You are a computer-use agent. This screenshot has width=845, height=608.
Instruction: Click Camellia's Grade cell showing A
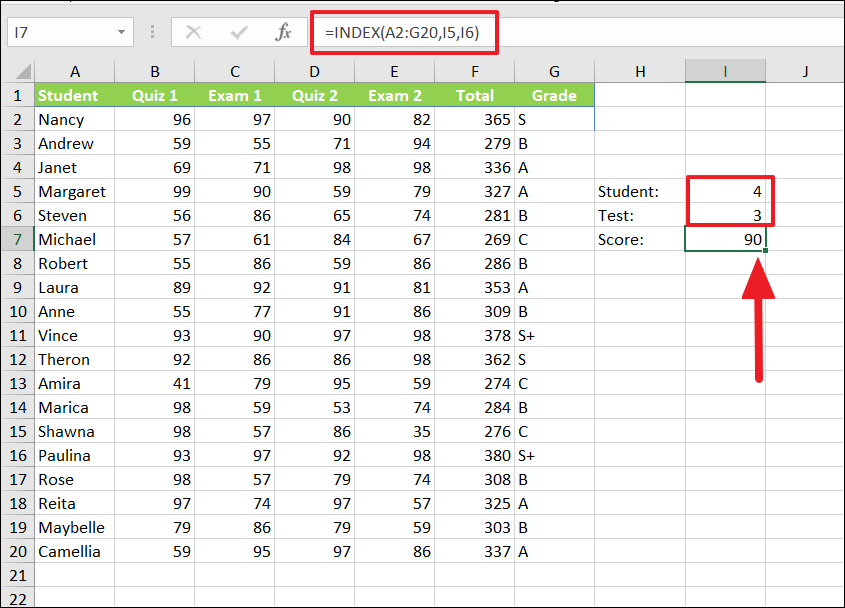pyautogui.click(x=554, y=551)
